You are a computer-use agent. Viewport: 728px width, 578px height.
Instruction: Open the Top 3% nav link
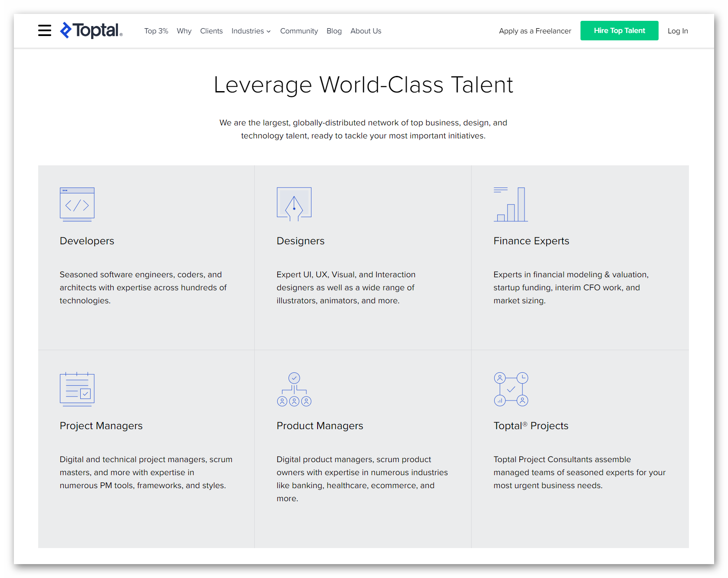point(156,31)
